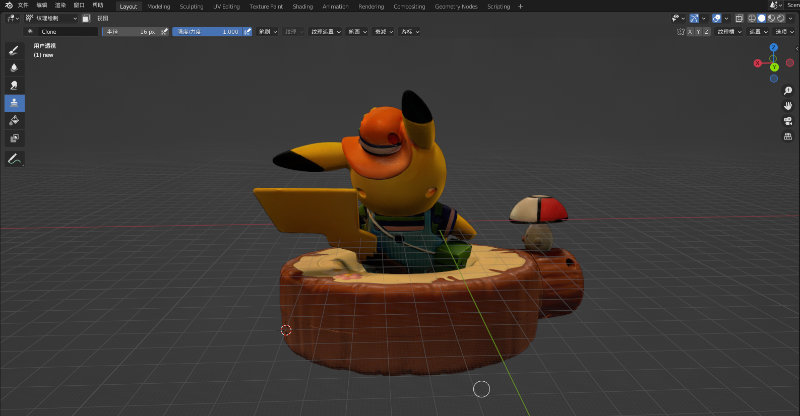Switch to wireframe viewport shading
Screen dimensions: 800x416
[752, 18]
